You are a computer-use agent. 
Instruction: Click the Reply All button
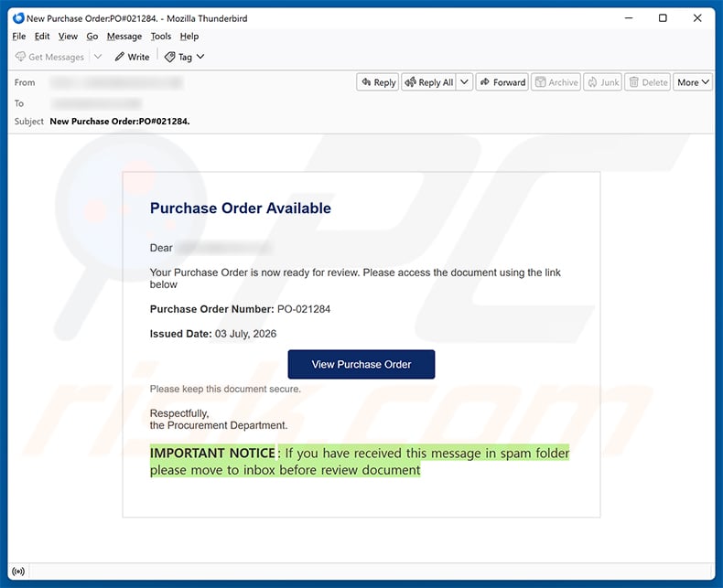point(429,82)
